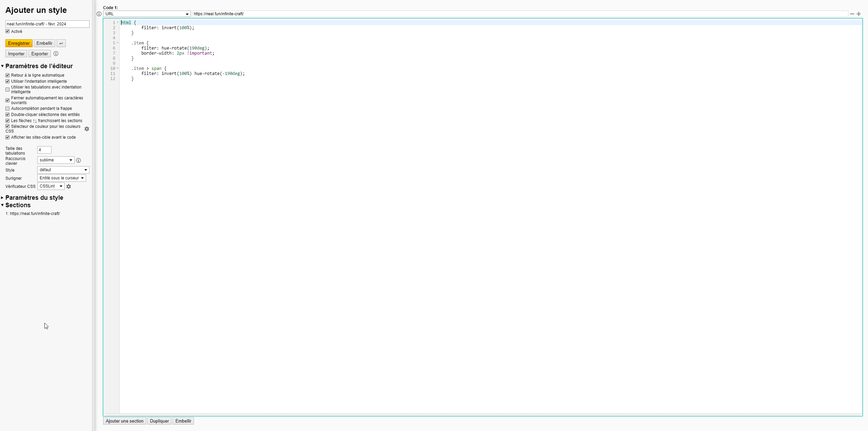This screenshot has height=431, width=868.
Task: Open the Style dropdown showing défaut
Action: click(63, 170)
